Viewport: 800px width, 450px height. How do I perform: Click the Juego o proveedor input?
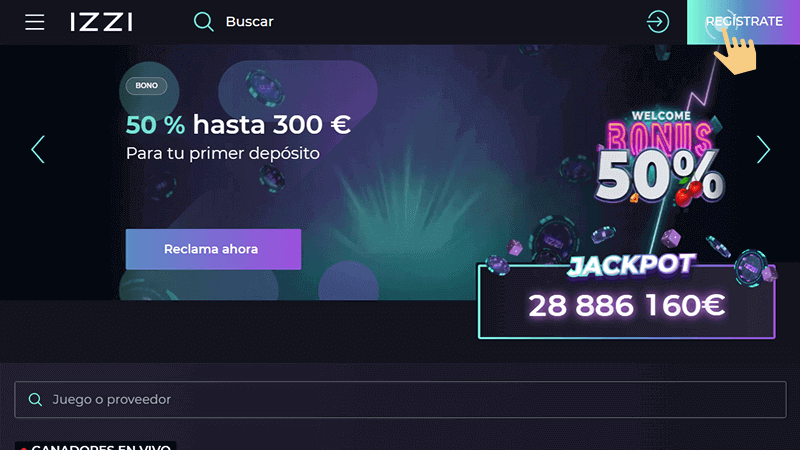(x=400, y=399)
